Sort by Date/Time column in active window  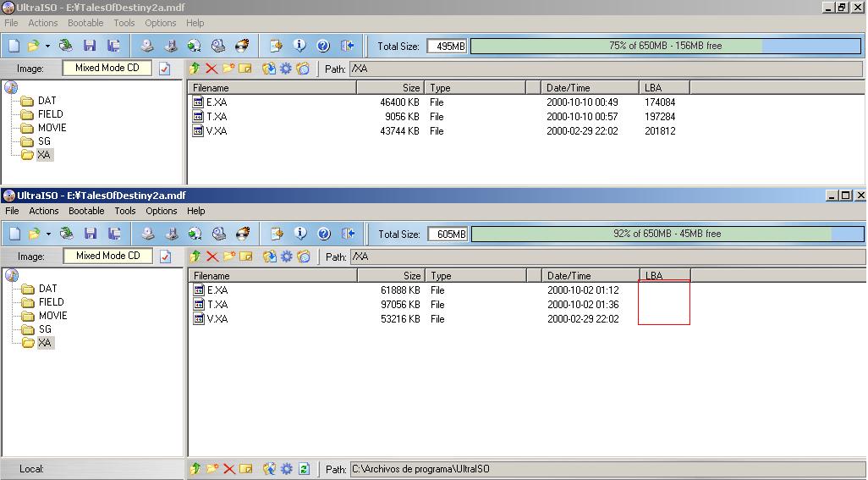click(591, 276)
